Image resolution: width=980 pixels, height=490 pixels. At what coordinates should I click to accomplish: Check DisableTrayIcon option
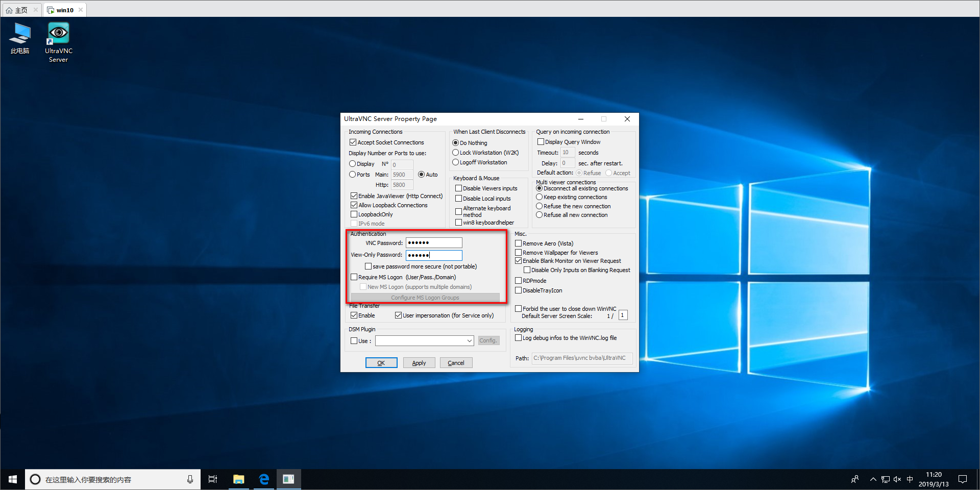point(518,290)
